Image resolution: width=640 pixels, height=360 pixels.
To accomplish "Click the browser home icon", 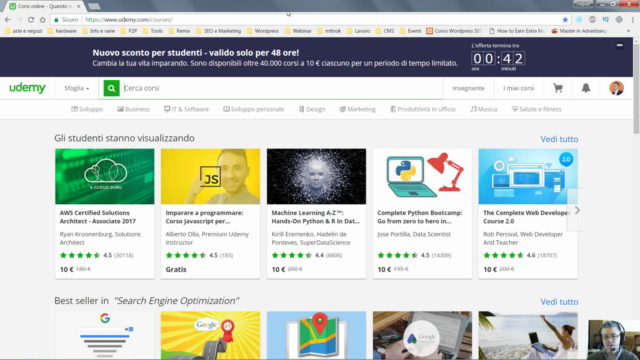I will pyautogui.click(x=42, y=20).
